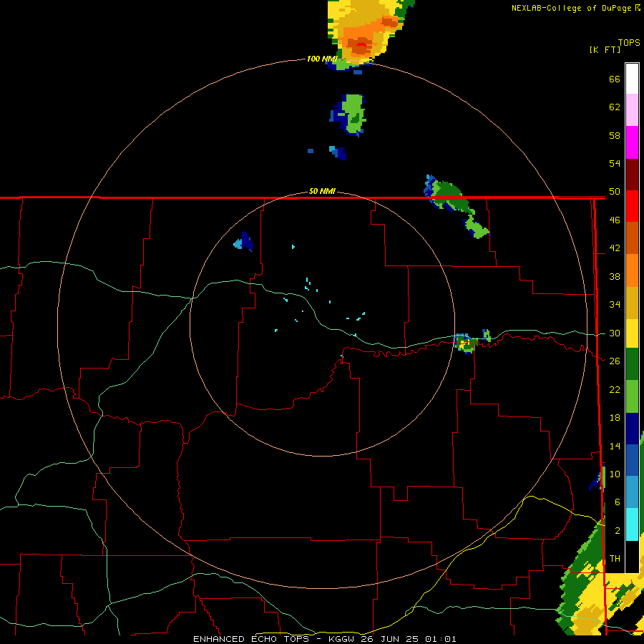Screen dimensions: 644x644
Task: Click the dark orange legend band
Action: [632, 238]
